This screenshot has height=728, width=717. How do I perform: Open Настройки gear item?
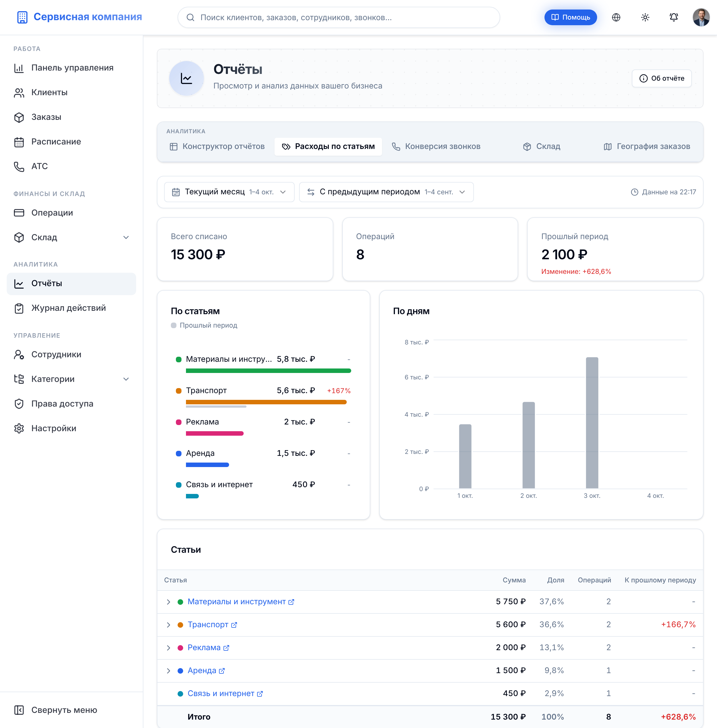(71, 428)
